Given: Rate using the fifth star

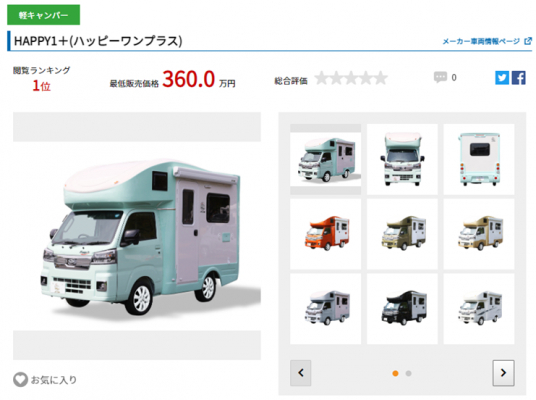Looking at the screenshot, I should click(x=381, y=78).
